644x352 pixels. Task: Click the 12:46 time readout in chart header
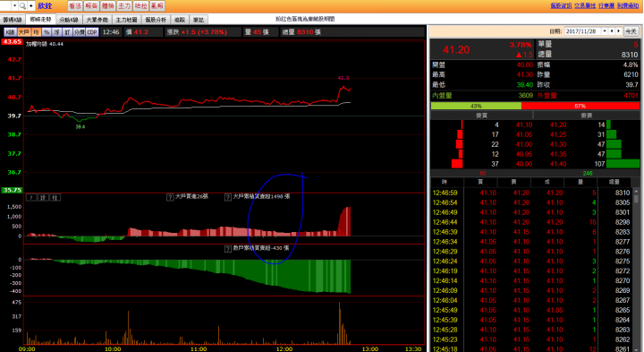click(111, 32)
